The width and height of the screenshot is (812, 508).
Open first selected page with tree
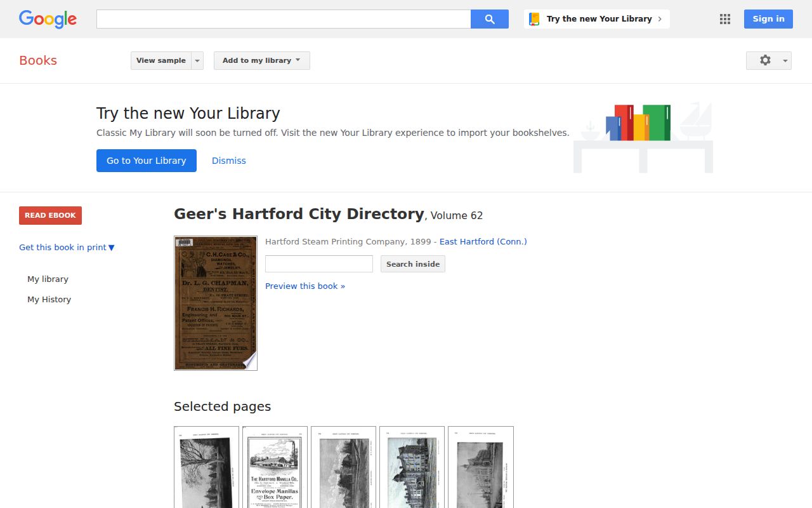206,467
